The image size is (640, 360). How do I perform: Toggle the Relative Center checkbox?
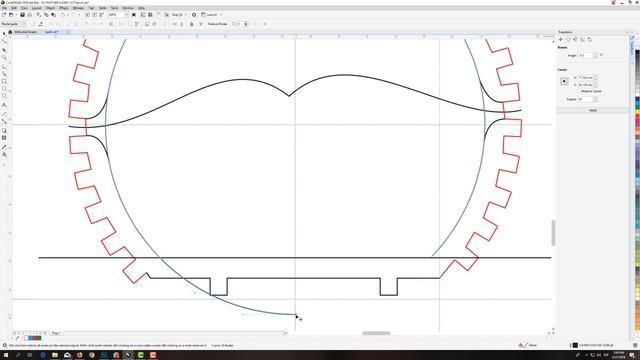coord(579,91)
